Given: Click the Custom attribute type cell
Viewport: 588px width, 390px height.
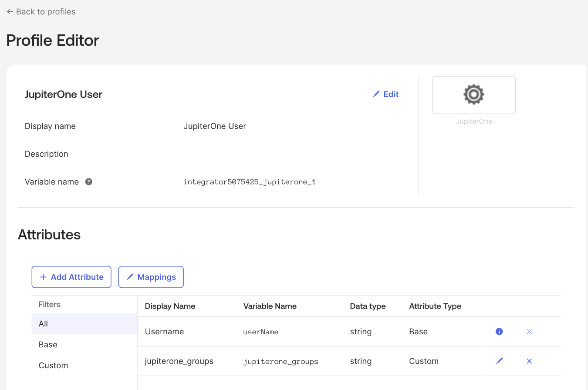Looking at the screenshot, I should (424, 361).
